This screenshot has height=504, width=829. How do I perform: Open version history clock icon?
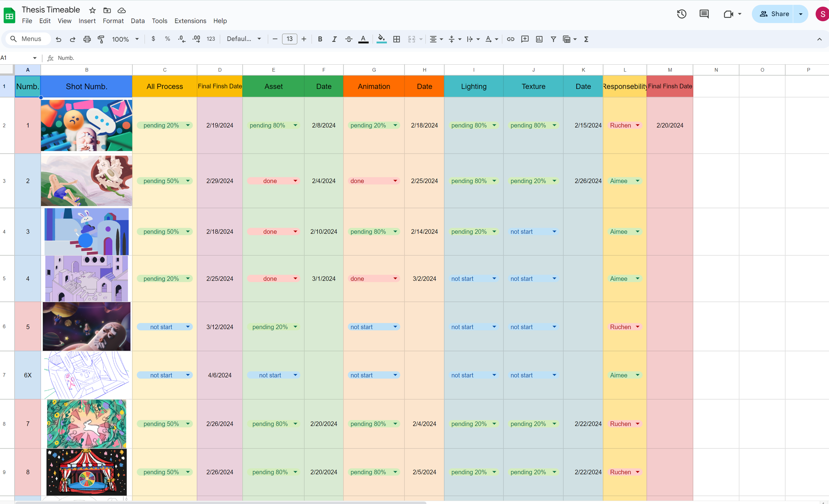(681, 14)
